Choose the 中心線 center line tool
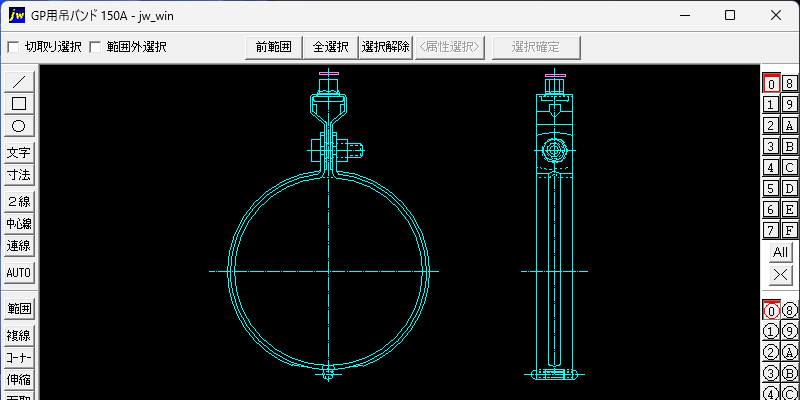 point(19,223)
